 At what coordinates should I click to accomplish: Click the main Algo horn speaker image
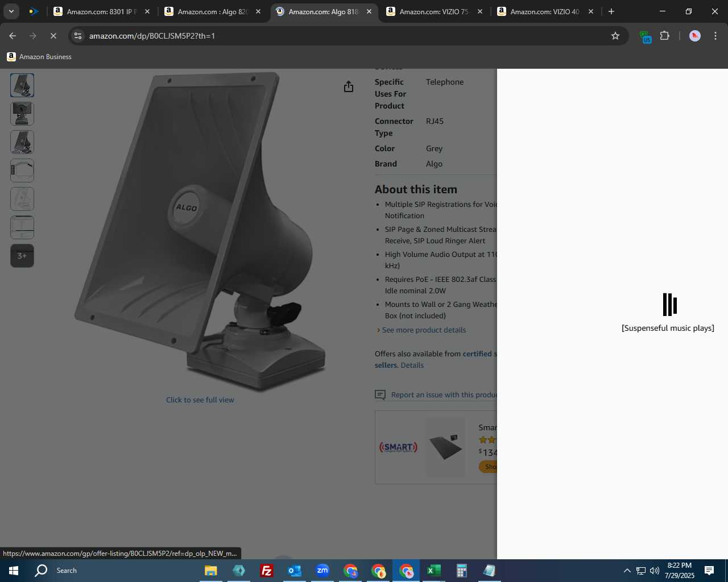coord(200,231)
